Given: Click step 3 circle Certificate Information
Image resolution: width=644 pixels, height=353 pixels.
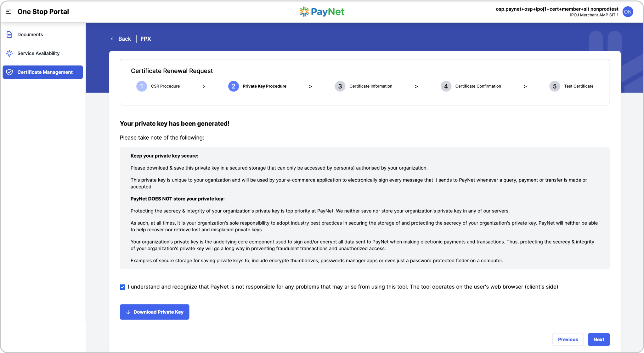Looking at the screenshot, I should pos(340,86).
